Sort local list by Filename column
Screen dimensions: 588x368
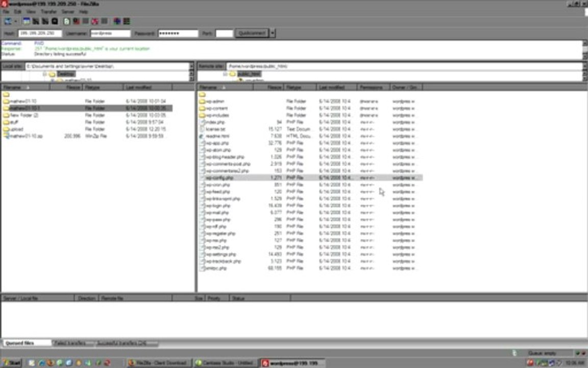coord(25,87)
